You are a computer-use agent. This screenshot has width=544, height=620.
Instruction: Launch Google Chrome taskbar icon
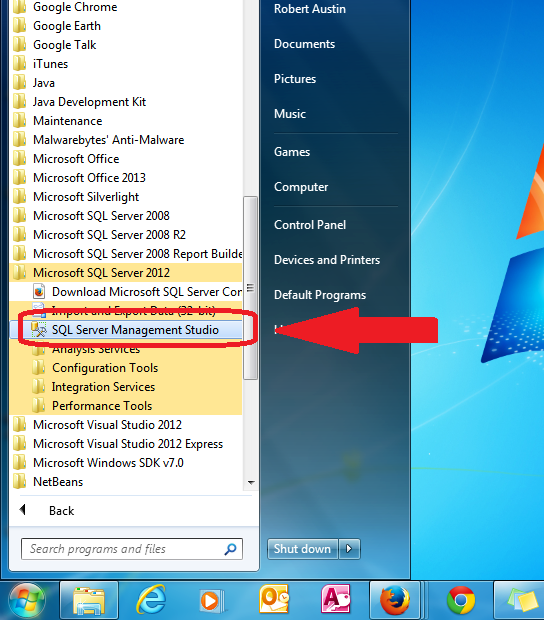(x=461, y=601)
